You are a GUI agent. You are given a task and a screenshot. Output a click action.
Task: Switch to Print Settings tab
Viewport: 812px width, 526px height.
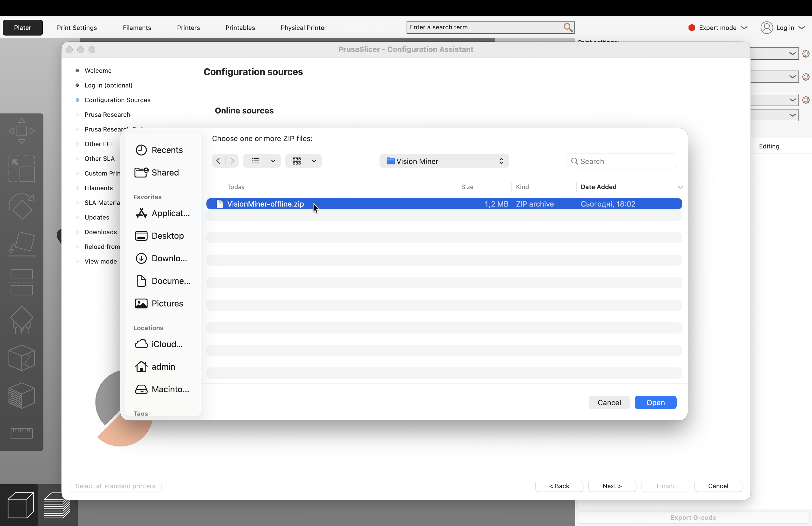pos(77,28)
